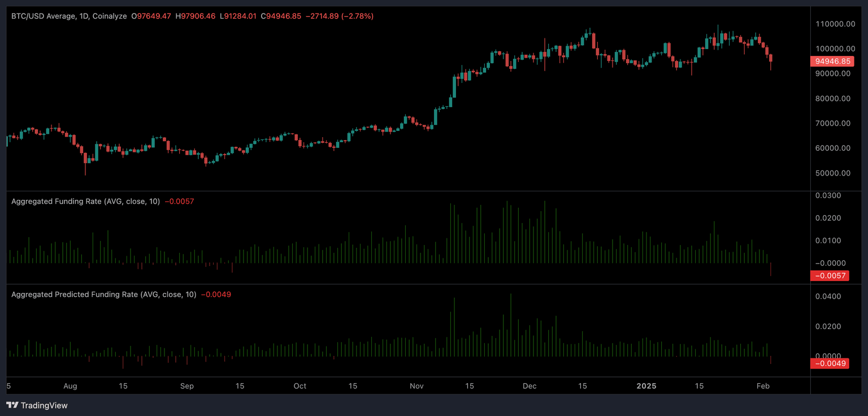Select the red 94946.85 current price label
The width and height of the screenshot is (868, 416).
832,61
